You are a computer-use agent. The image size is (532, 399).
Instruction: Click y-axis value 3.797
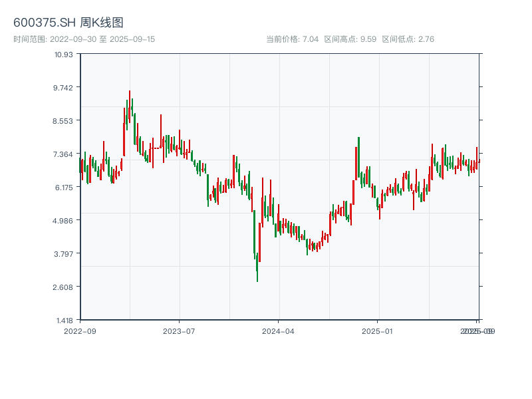pyautogui.click(x=63, y=254)
